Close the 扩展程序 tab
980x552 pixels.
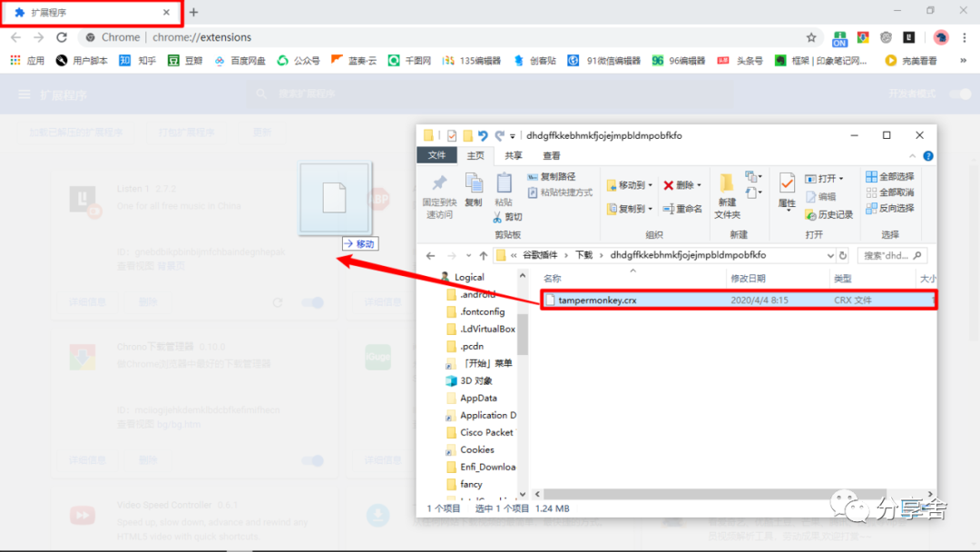pyautogui.click(x=166, y=12)
